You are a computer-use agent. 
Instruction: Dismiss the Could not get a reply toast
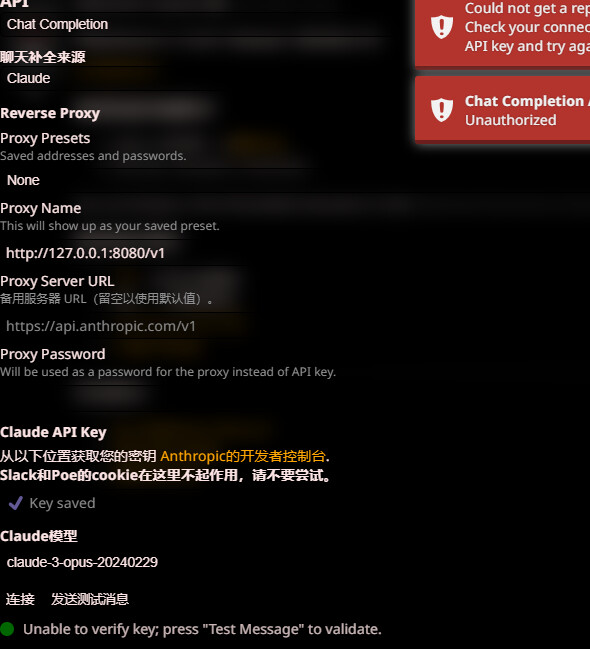[x=503, y=31]
